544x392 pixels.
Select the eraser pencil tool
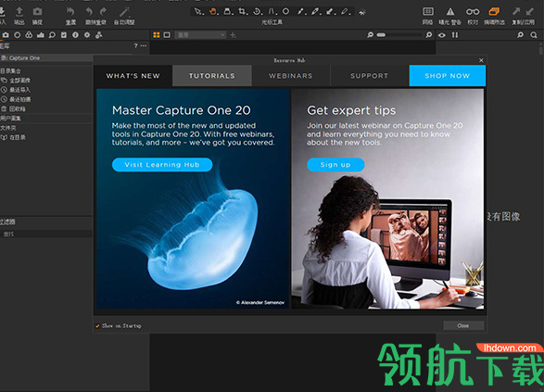point(345,12)
